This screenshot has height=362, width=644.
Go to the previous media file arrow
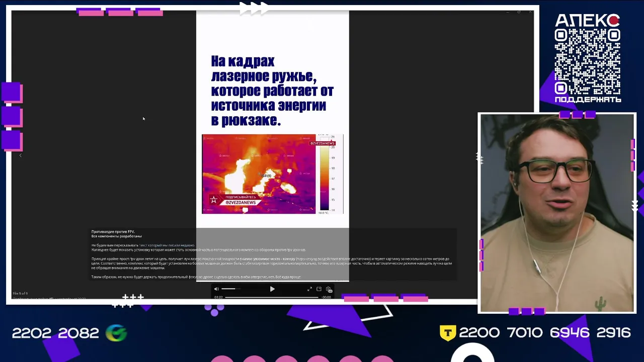point(20,155)
